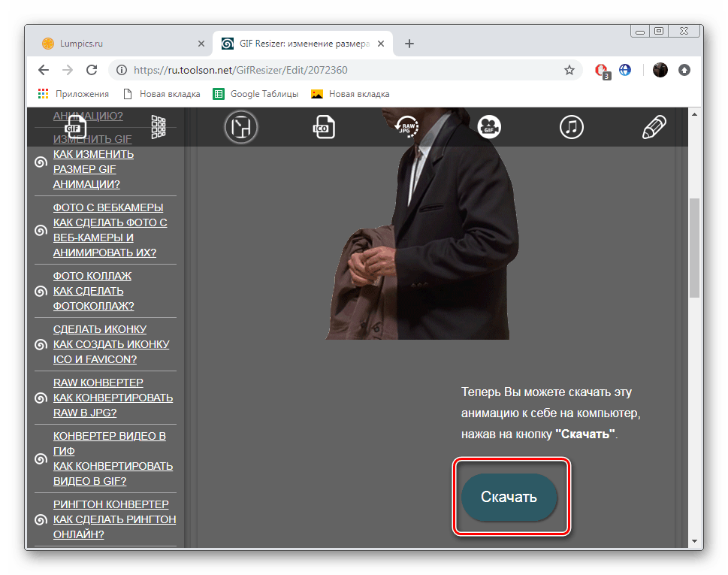Open КАК КОНВЕРТИРОВАТЬ RAW В JPG? link
728x575 pixels.
113,405
